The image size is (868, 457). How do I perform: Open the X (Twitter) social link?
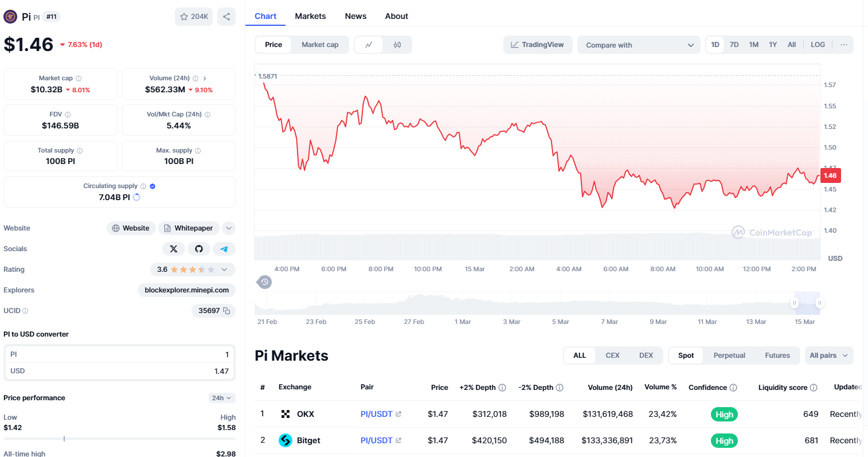click(174, 249)
